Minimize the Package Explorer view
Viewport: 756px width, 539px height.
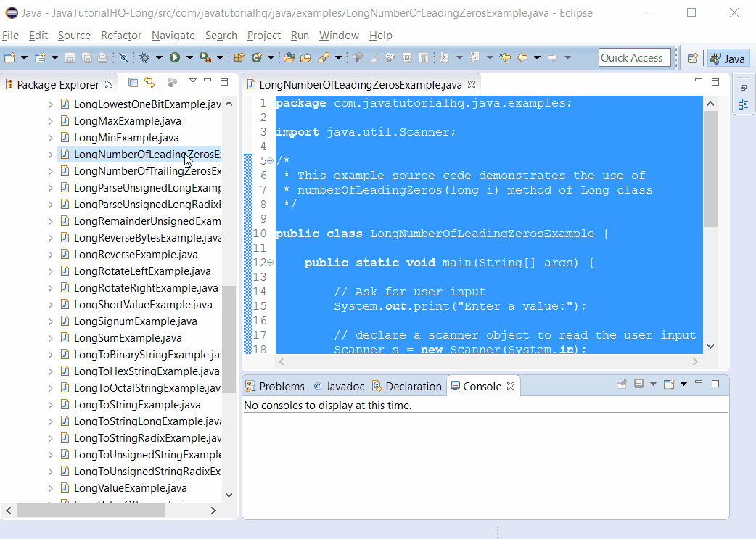tap(208, 81)
